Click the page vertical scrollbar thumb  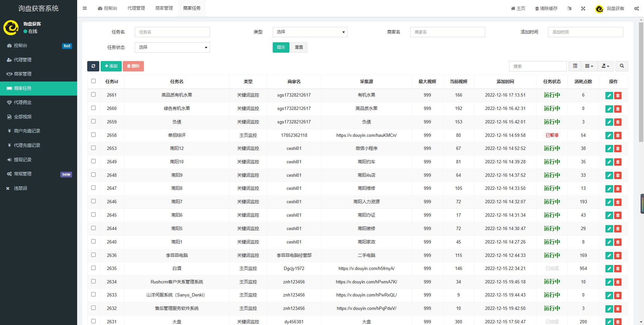(x=641, y=82)
